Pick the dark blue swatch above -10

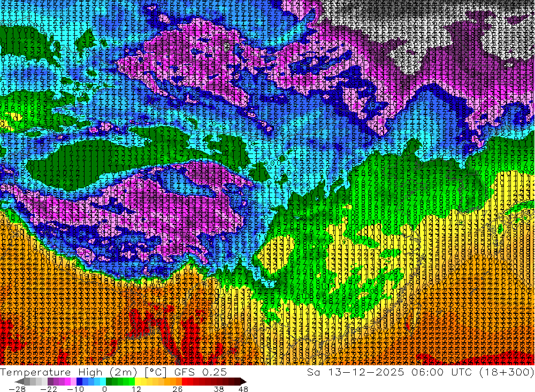(x=79, y=381)
